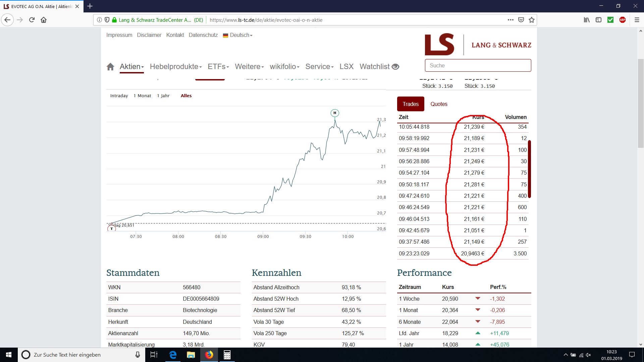644x362 pixels.
Task: Click the Firefox reload page icon
Action: click(x=32, y=20)
